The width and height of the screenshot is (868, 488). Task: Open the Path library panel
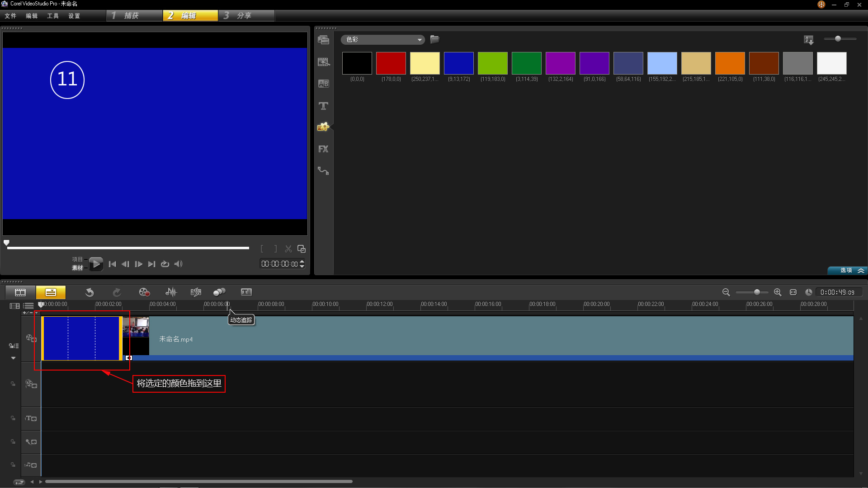[323, 171]
